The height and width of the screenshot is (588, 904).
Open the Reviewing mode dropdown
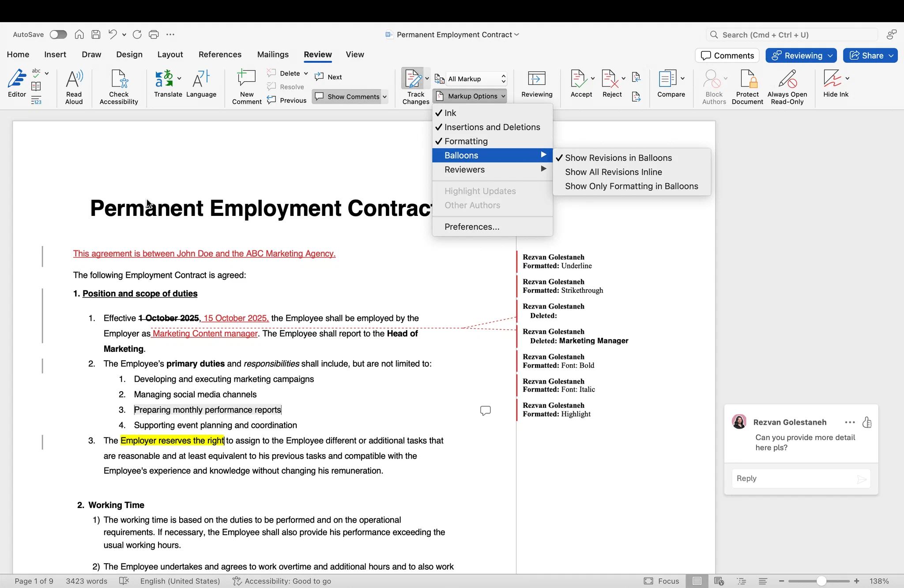[x=801, y=56]
